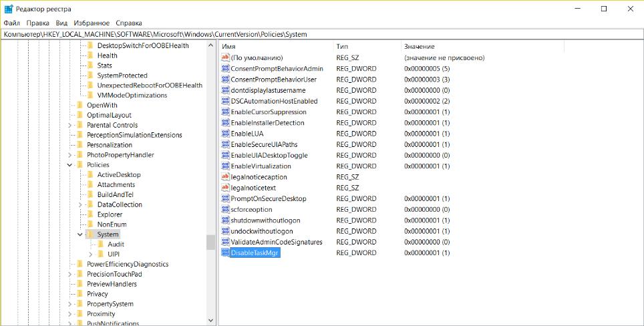
Task: Open the Вид menu
Action: 61,23
